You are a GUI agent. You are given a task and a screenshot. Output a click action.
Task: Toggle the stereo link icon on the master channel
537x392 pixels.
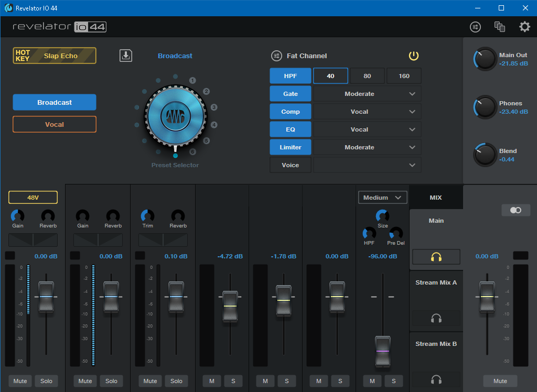pos(516,210)
